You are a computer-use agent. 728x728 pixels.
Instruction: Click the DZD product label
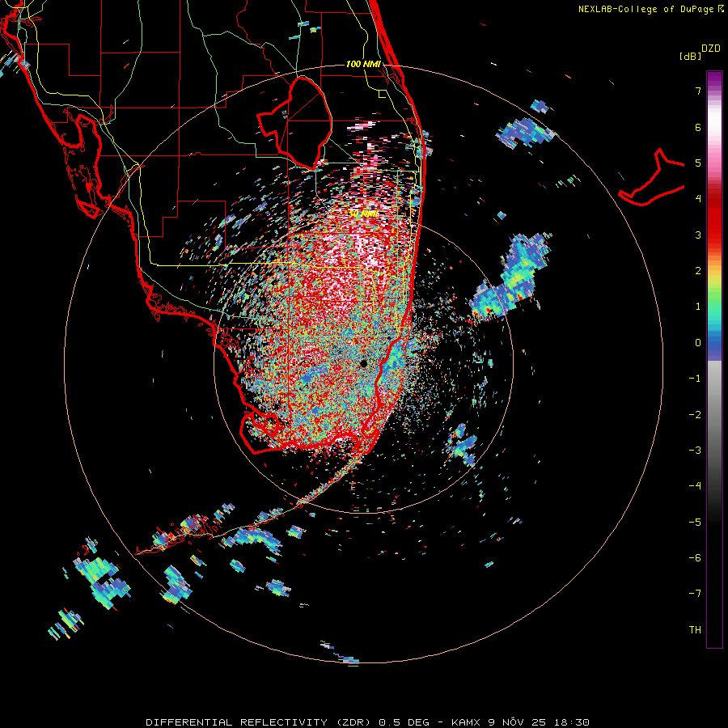[711, 49]
